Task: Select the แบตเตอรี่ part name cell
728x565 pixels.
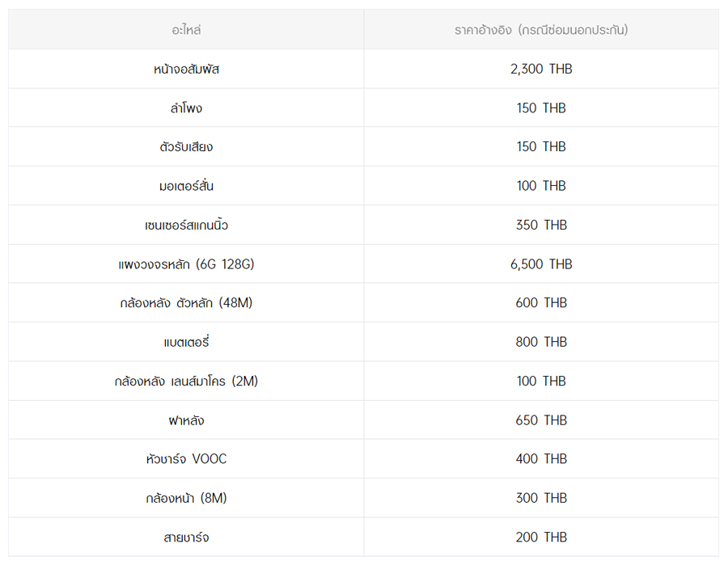Action: [186, 343]
